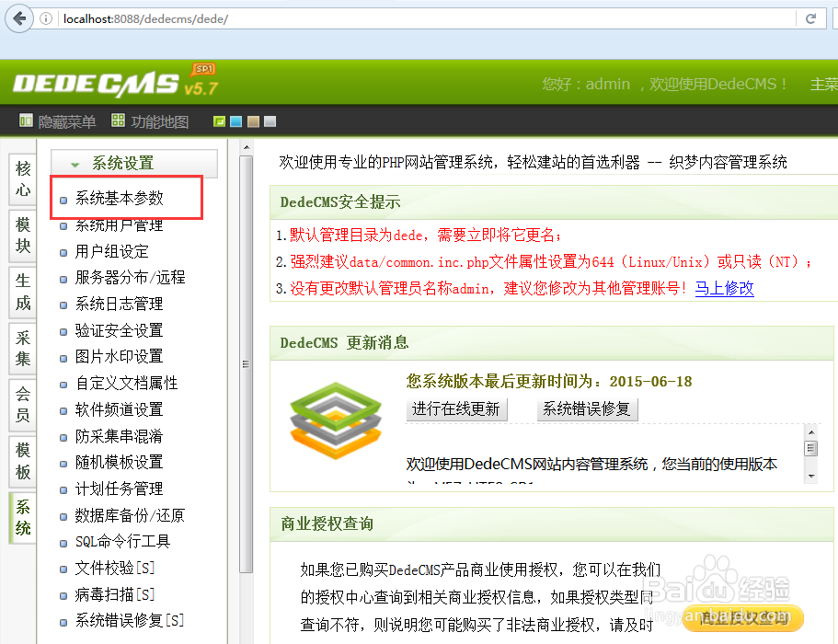The height and width of the screenshot is (644, 838).
Task: Open 系统错误修复[S] menu item
Action: (x=130, y=620)
